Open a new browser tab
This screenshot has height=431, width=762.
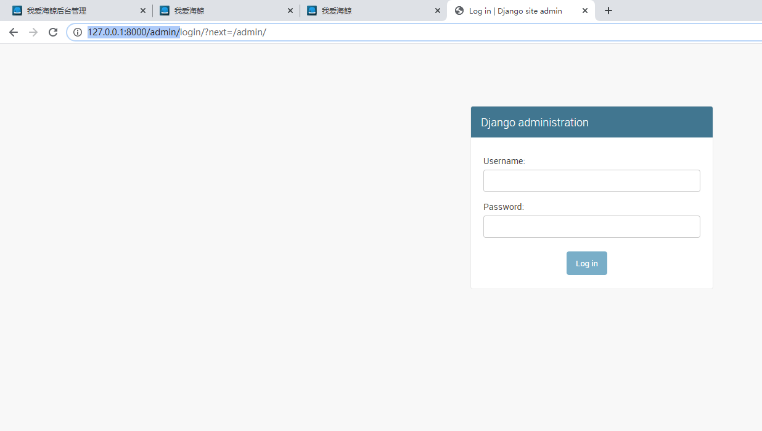pos(608,11)
